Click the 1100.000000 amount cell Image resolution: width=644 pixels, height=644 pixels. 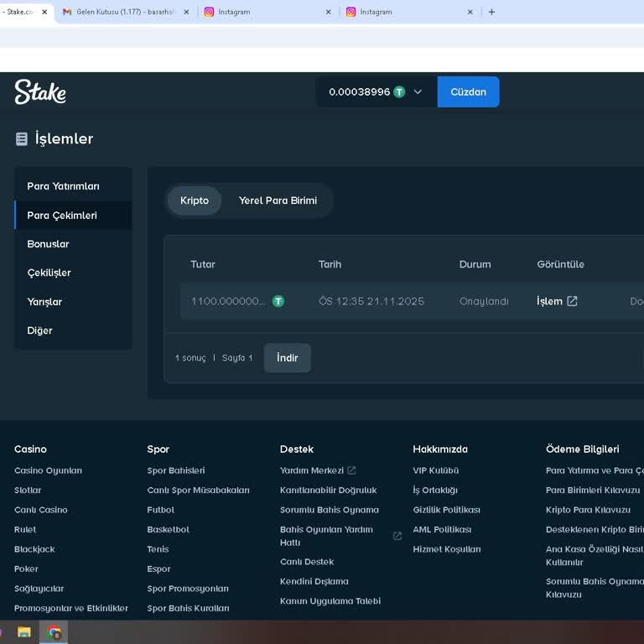click(228, 302)
